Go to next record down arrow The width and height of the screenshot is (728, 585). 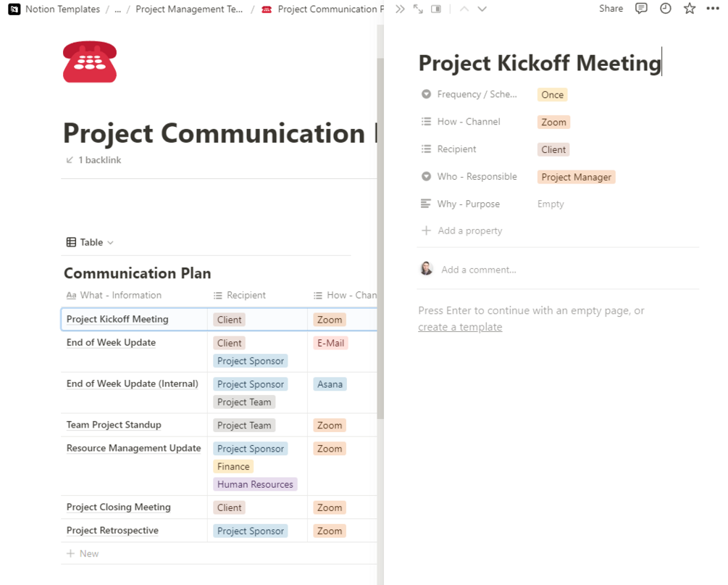pos(482,9)
